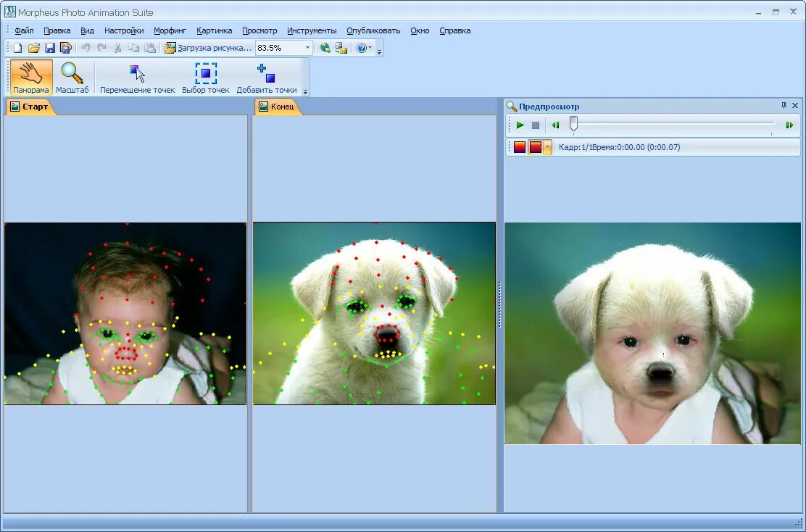This screenshot has width=806, height=532.
Task: Click the Paste clipboard icon
Action: tap(150, 48)
